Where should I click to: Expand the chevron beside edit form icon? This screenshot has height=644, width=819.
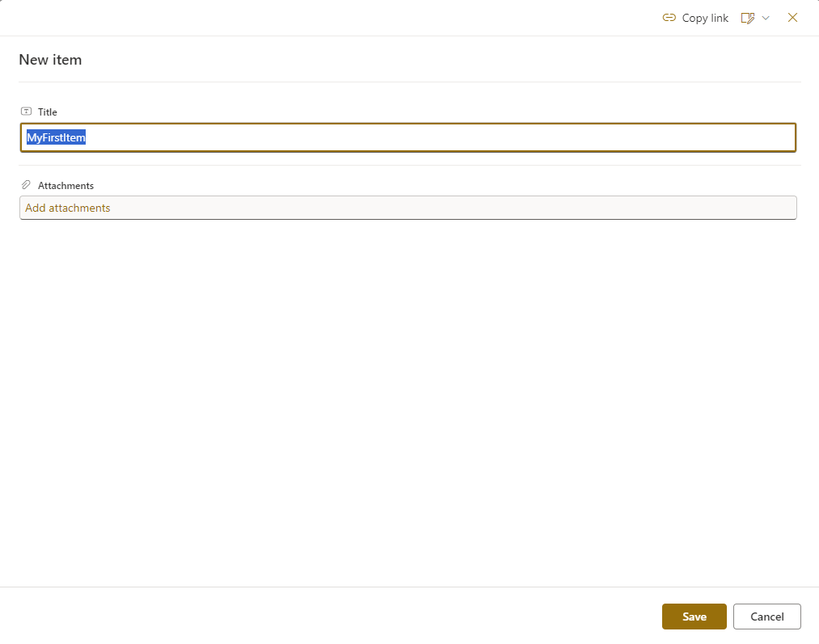coord(766,18)
